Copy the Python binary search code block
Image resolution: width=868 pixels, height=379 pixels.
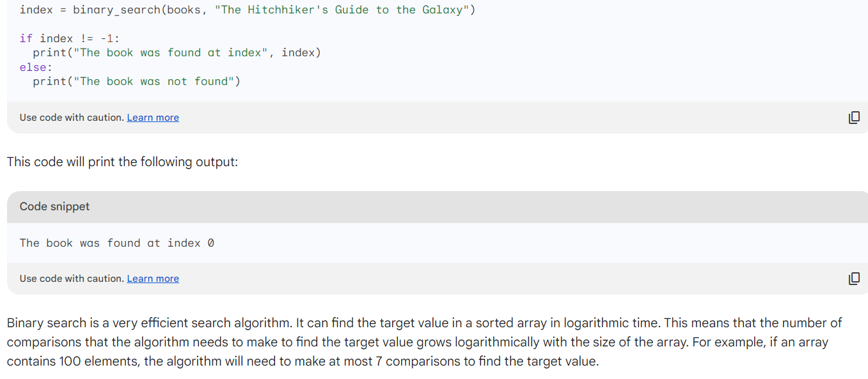(x=854, y=118)
